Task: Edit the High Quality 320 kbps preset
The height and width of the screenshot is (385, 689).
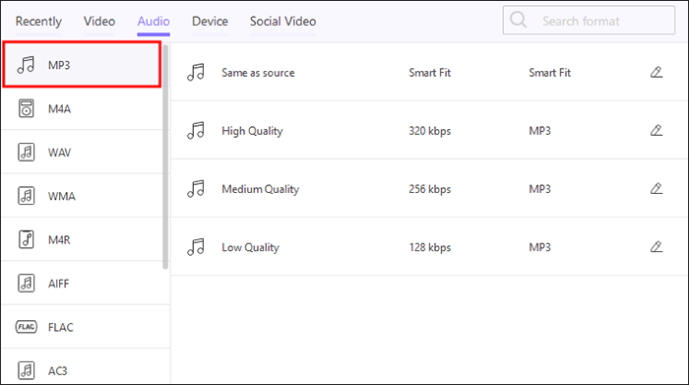Action: (x=656, y=130)
